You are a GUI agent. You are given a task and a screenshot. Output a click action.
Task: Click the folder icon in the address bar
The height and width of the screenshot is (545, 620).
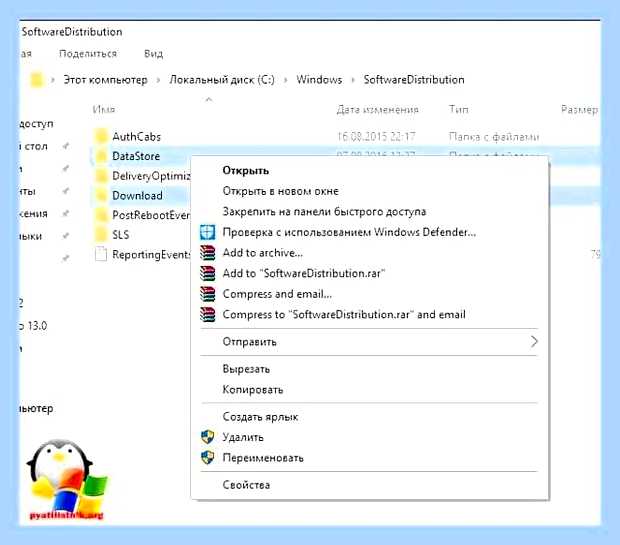36,79
